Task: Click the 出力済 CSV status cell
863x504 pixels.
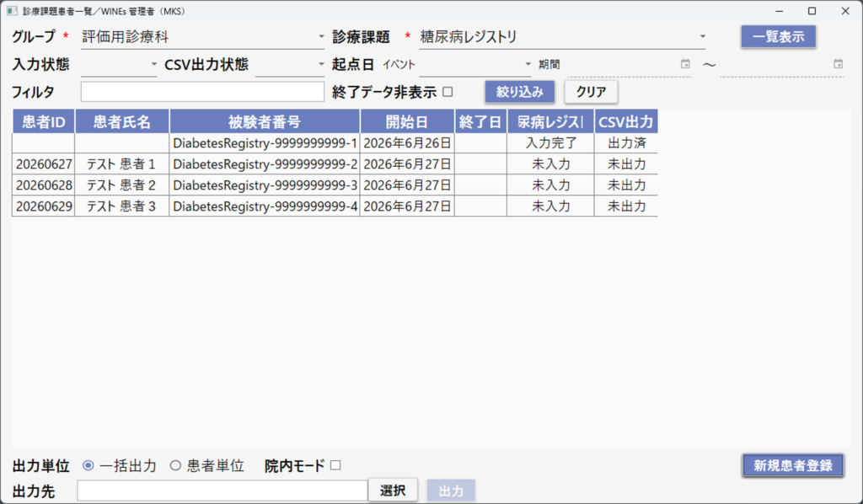Action: pos(626,143)
